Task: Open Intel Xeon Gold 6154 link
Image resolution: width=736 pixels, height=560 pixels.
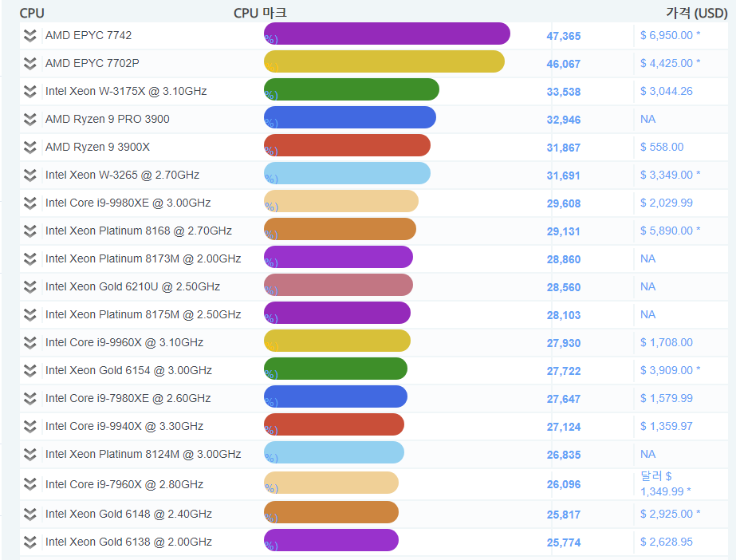Action: tap(128, 370)
